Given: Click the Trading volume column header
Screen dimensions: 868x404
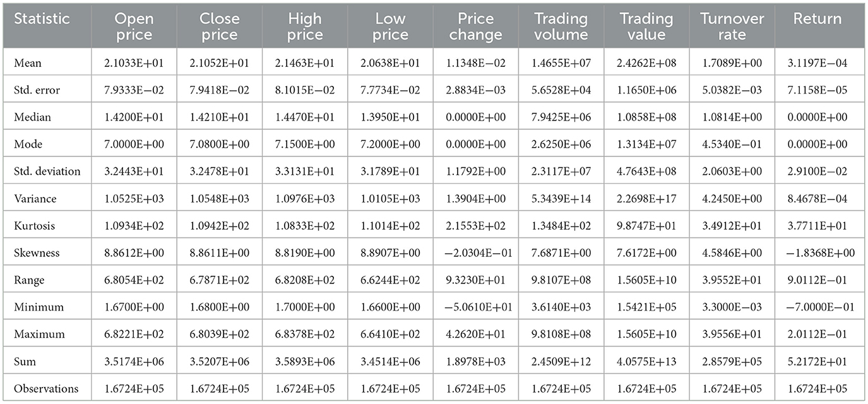Looking at the screenshot, I should pos(561,27).
